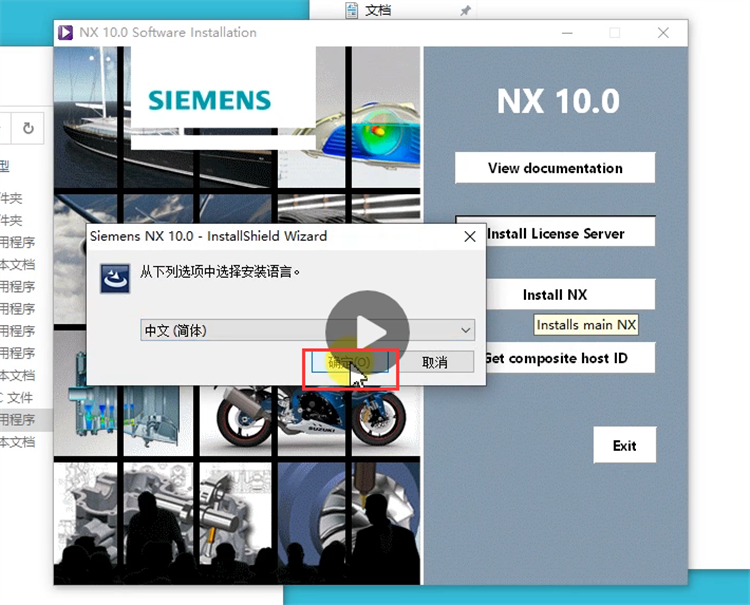The width and height of the screenshot is (750, 605).
Task: Minimize the NX 10.0 Software Installation window
Action: pyautogui.click(x=567, y=33)
